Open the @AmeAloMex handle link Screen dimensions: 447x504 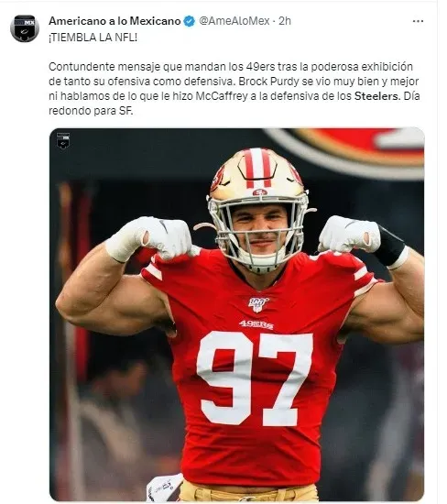coord(234,21)
